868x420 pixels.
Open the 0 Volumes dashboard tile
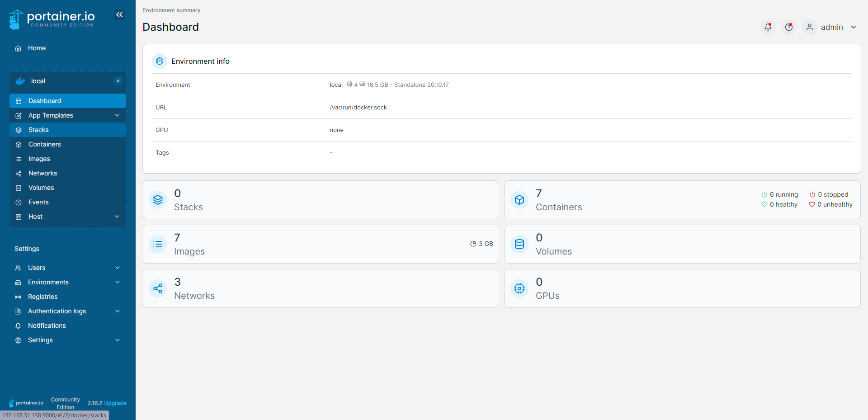point(683,244)
